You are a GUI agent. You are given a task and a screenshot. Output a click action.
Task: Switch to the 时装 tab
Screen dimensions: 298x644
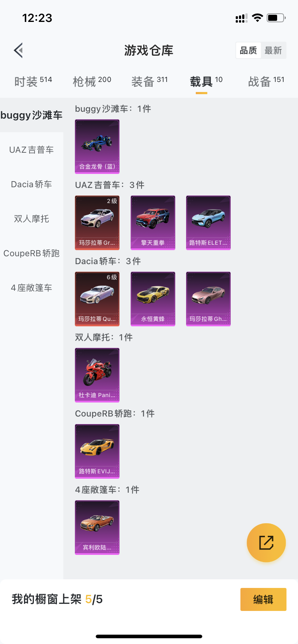pos(33,82)
